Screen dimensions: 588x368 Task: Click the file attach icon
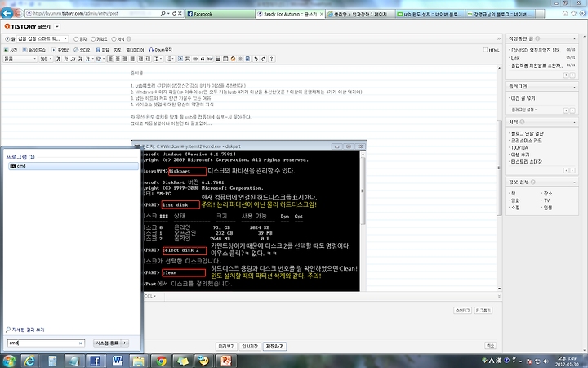[x=98, y=50]
